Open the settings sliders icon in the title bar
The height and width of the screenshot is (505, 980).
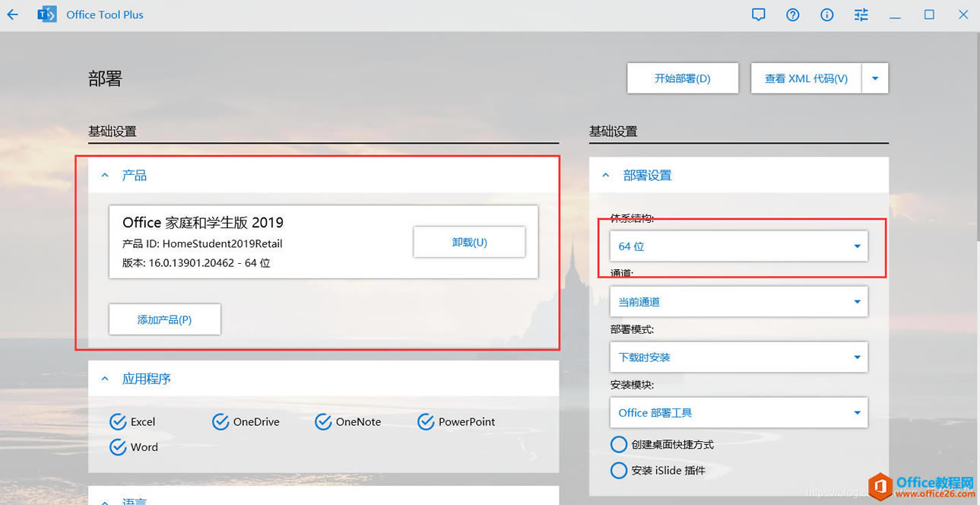(x=861, y=14)
